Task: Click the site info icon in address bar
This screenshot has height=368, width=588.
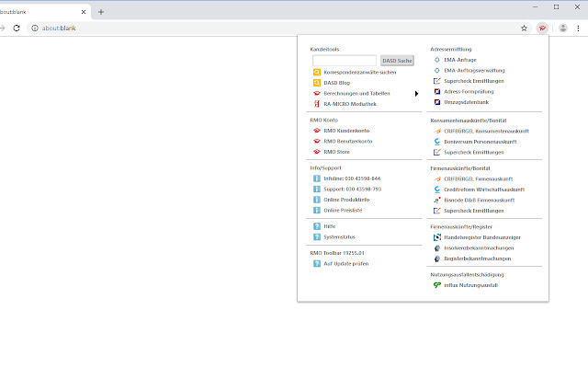Action: [x=35, y=29]
